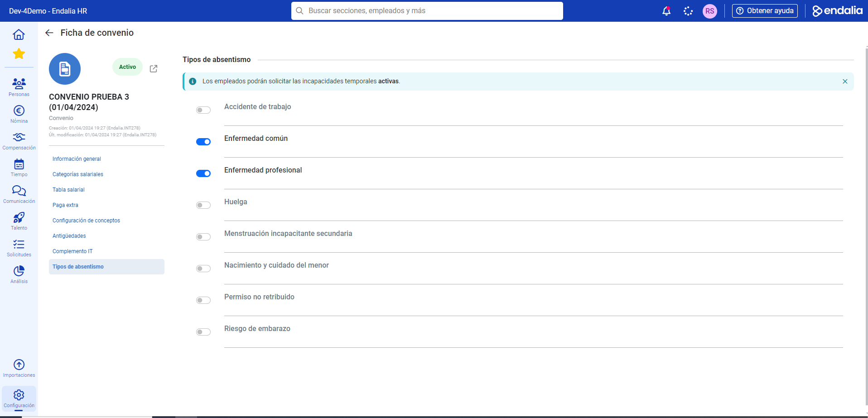Enable Nacimiento y cuidado del menor toggle
Screen dimensions: 868x418
tap(203, 269)
